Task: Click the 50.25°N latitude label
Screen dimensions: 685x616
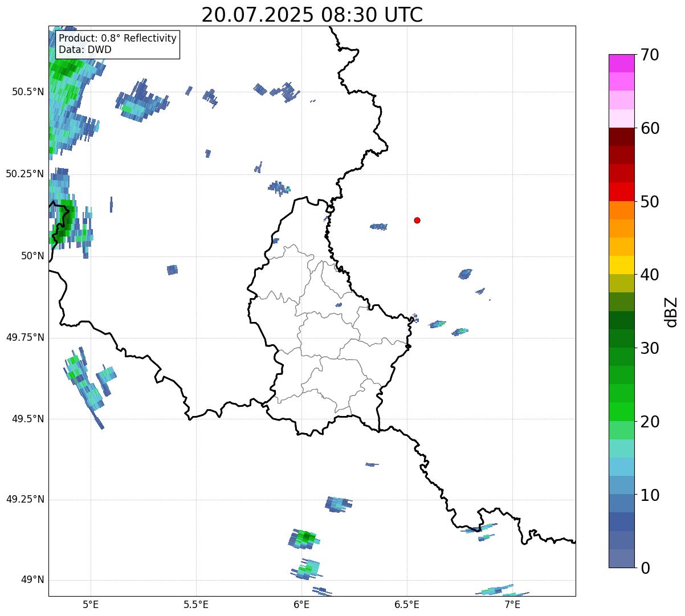Action: click(x=25, y=174)
